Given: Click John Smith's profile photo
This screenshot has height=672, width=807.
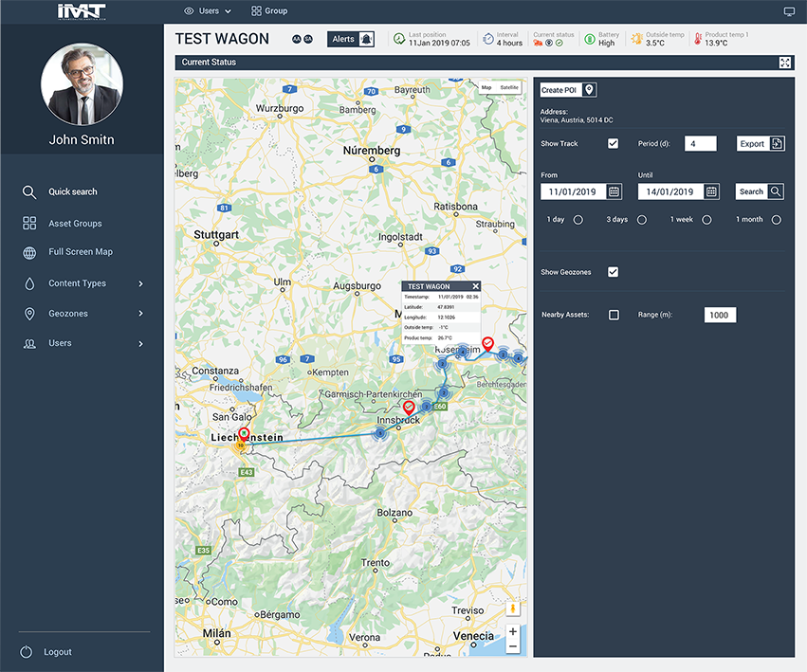Looking at the screenshot, I should 82,83.
